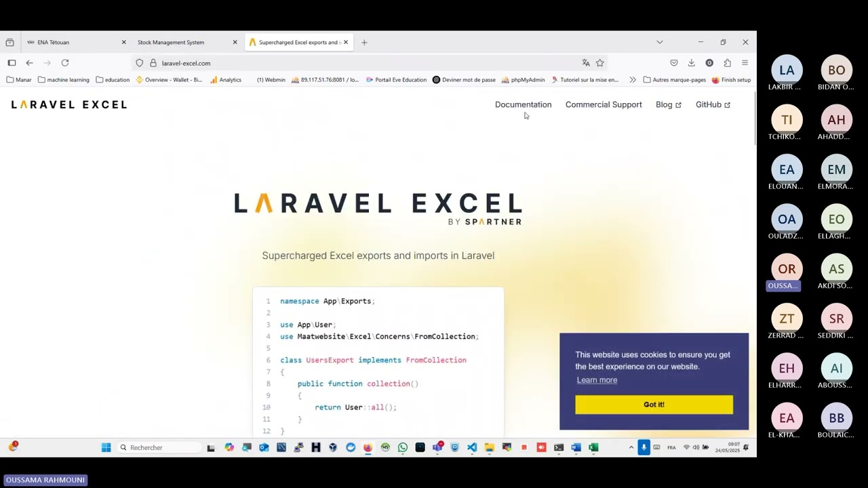Click Learn more in cookie notice

coord(597,380)
